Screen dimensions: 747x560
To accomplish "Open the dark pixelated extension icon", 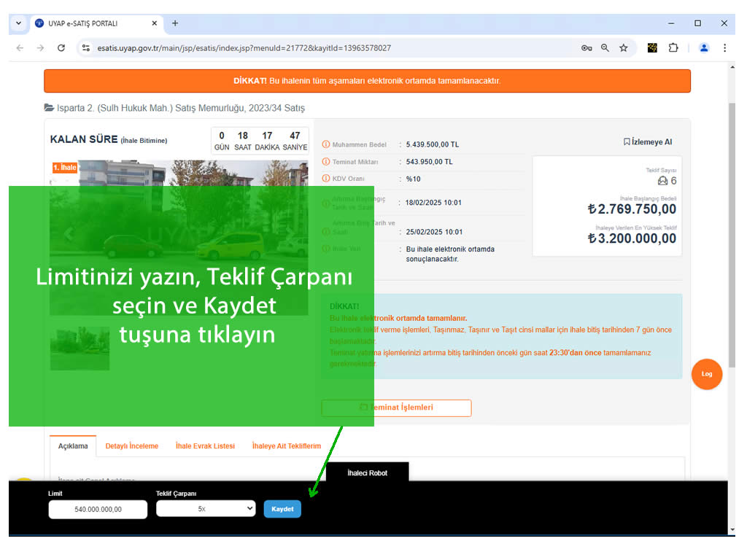I will point(652,48).
